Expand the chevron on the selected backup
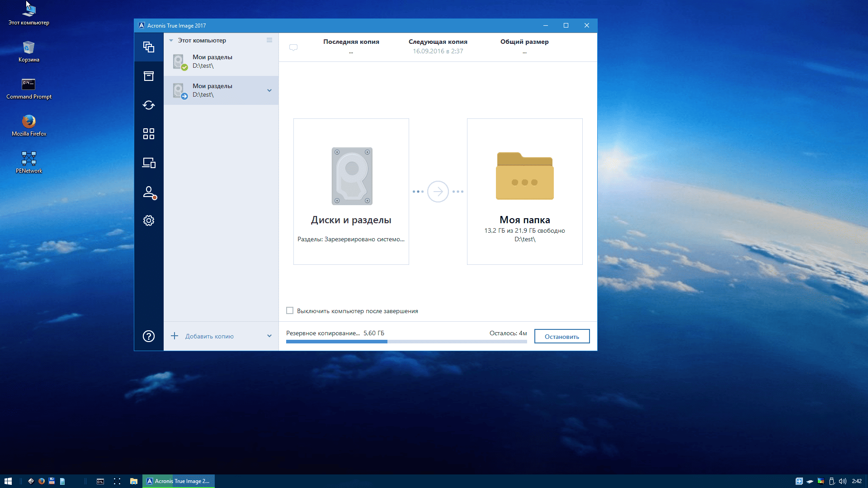 coord(269,90)
